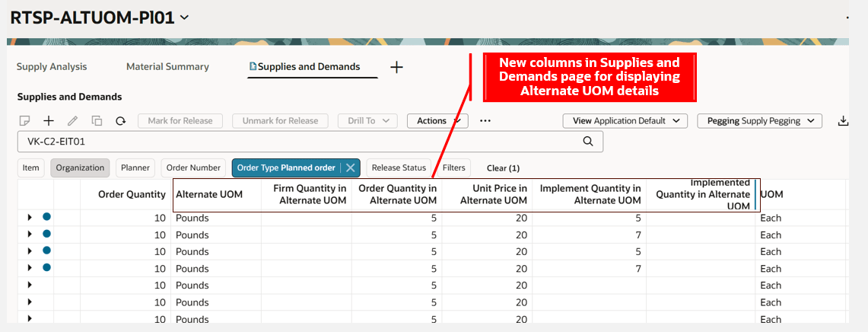Click the UOM column header
The height and width of the screenshot is (332, 868).
[x=771, y=194]
